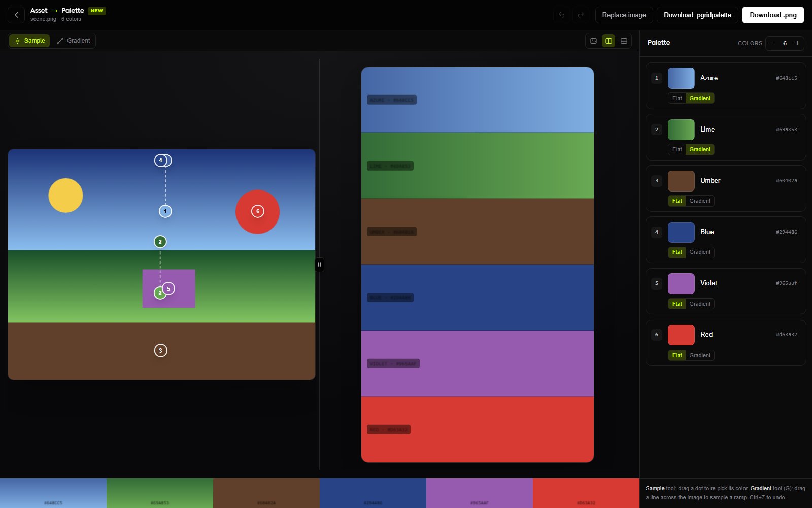Select sample dot 4 at top of sky
This screenshot has height=508, width=812.
(x=160, y=161)
